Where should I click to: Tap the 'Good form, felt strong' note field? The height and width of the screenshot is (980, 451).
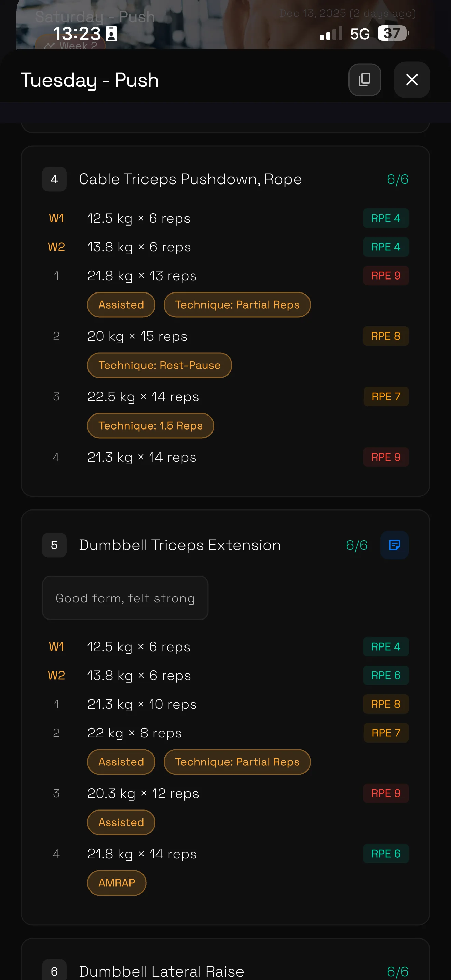click(x=125, y=598)
